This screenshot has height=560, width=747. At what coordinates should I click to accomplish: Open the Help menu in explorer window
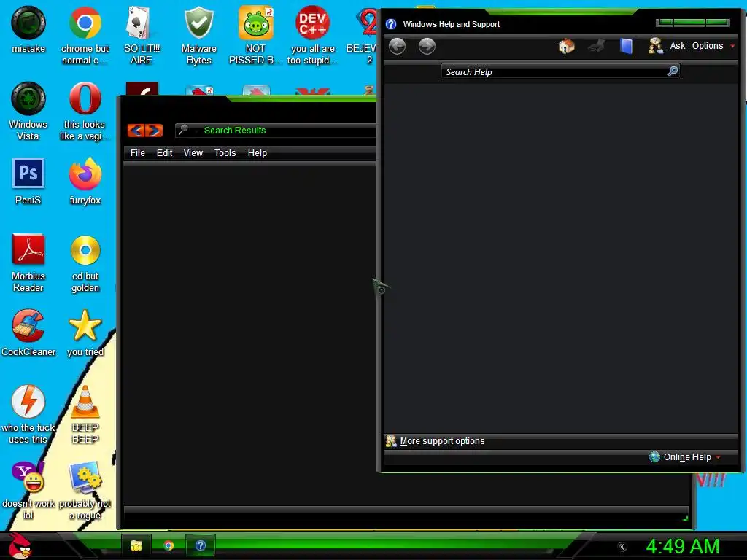pyautogui.click(x=258, y=153)
